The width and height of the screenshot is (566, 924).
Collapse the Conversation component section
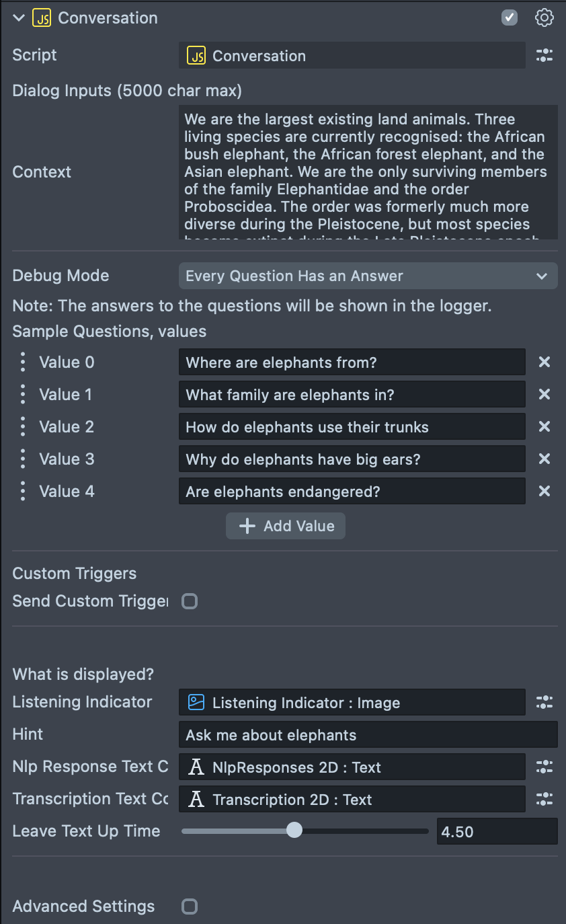19,18
